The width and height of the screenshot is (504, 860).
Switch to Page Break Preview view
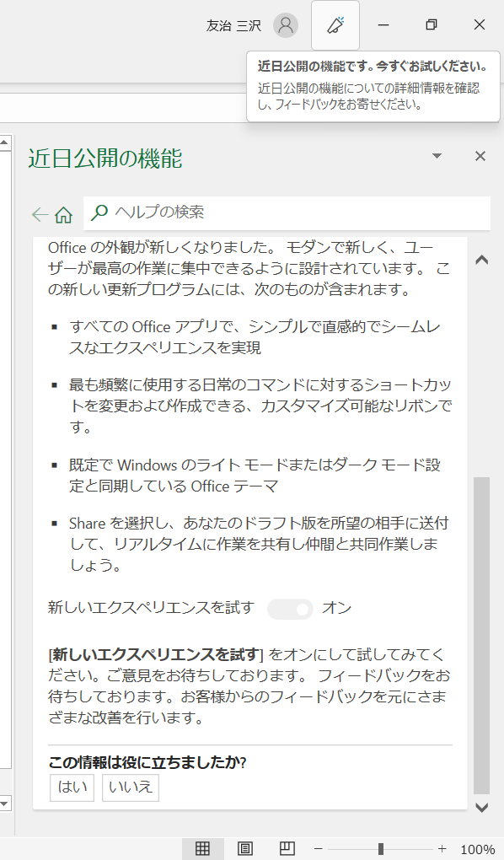click(287, 849)
